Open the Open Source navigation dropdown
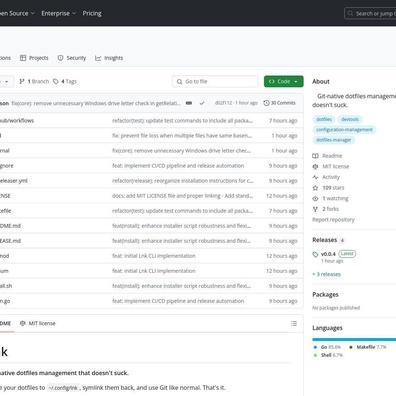Screen dimensions: 396x396 point(17,13)
